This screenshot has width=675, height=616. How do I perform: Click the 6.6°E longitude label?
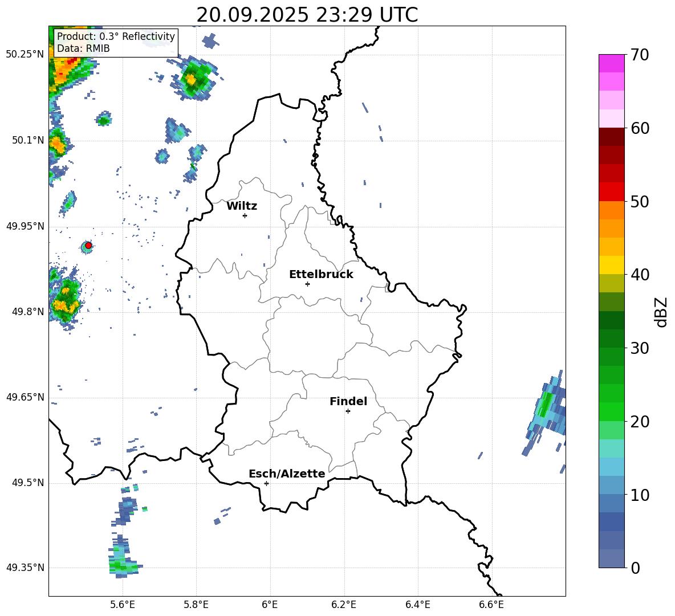[x=491, y=605]
